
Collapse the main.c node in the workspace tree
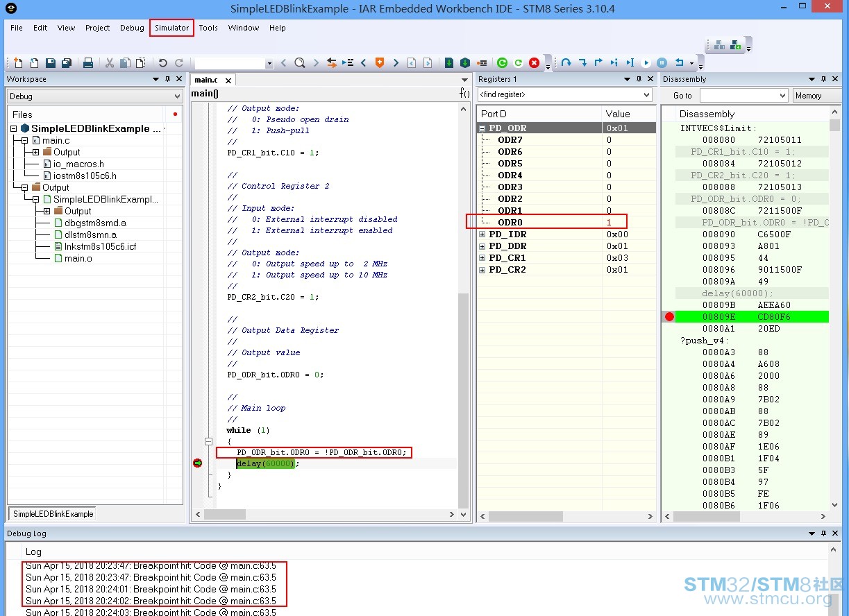24,140
